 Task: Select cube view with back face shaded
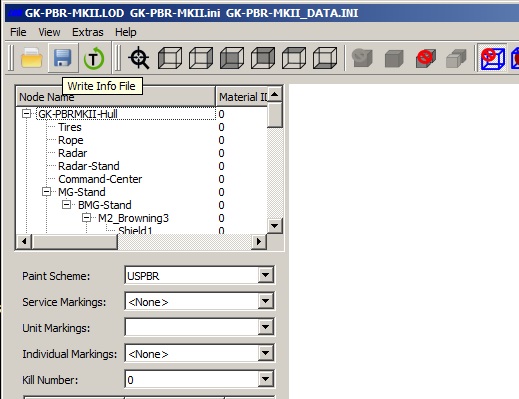tap(263, 58)
